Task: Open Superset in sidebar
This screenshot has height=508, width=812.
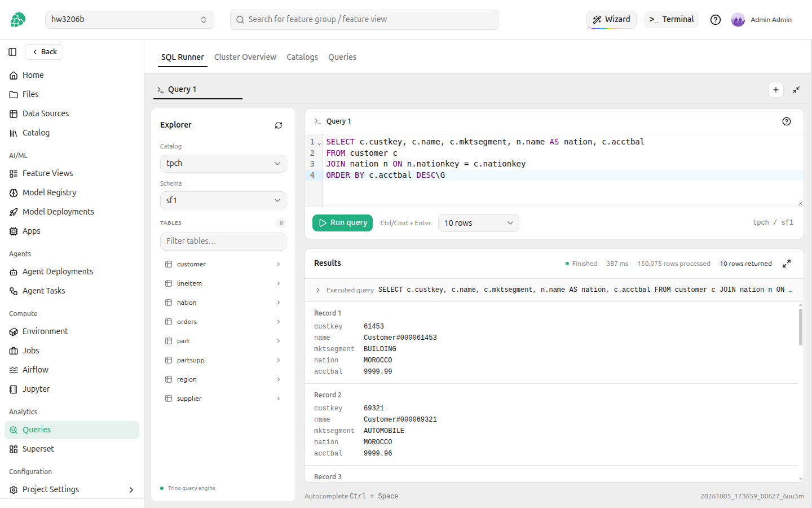Action: [72, 449]
